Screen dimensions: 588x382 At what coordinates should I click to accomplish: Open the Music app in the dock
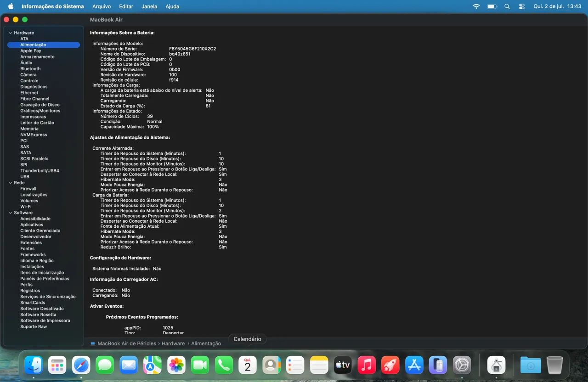coord(367,365)
